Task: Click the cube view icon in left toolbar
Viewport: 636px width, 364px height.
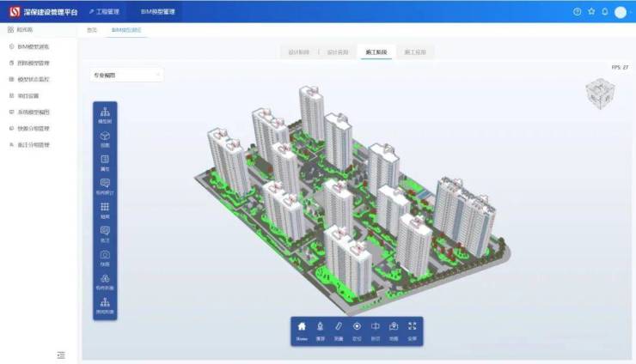Action: pyautogui.click(x=105, y=137)
